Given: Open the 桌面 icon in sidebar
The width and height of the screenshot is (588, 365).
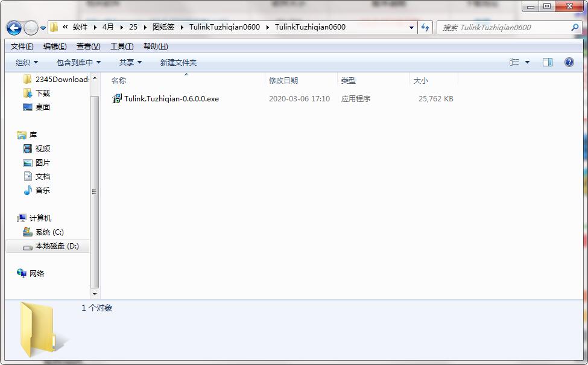Looking at the screenshot, I should tap(27, 107).
